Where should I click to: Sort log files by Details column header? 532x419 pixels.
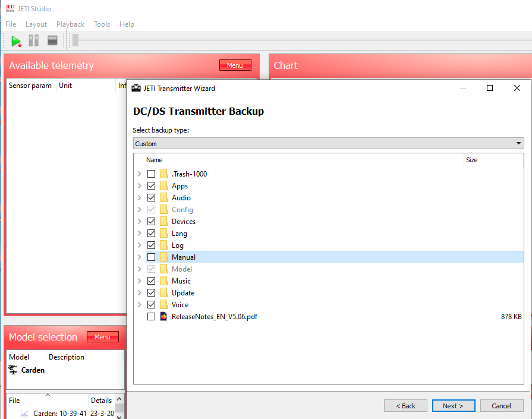101,401
